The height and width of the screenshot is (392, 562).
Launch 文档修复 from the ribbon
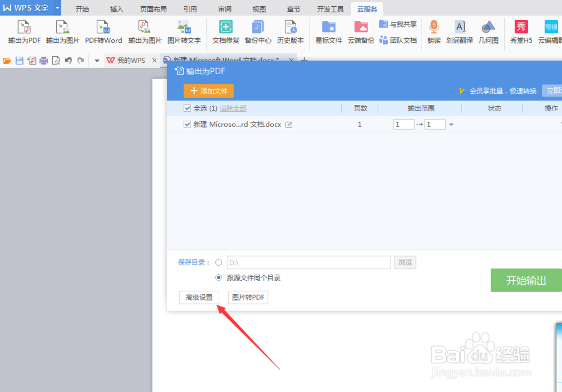coord(225,32)
